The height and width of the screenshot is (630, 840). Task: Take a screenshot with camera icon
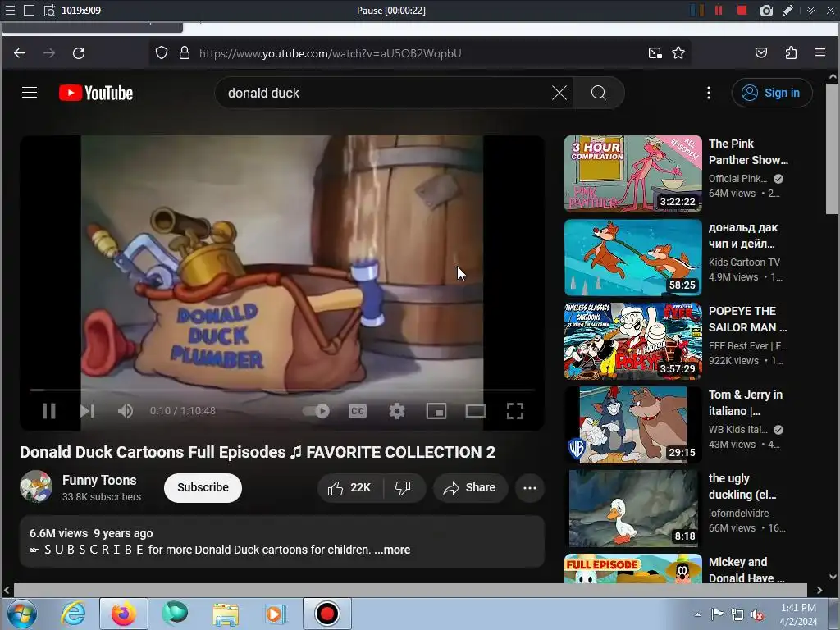point(766,10)
